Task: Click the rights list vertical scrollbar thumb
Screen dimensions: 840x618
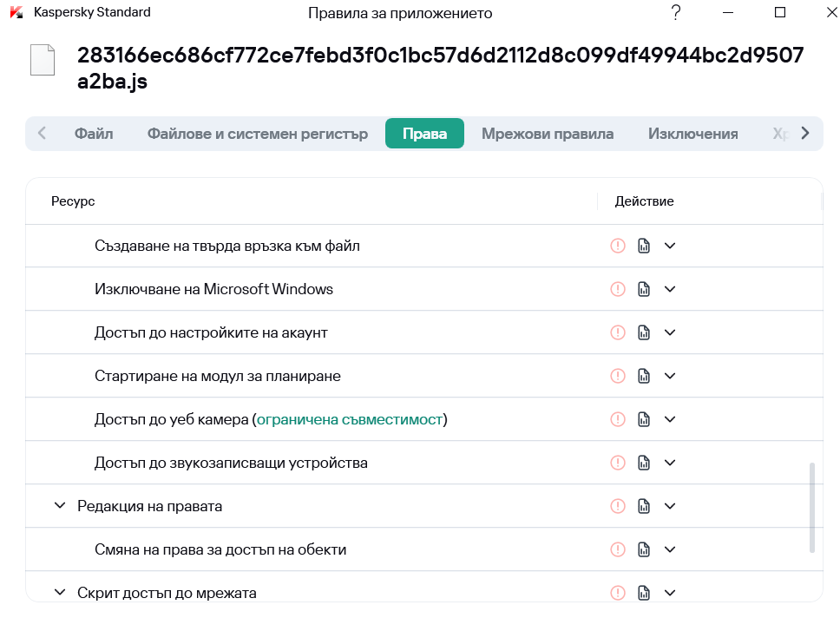Action: (812, 508)
